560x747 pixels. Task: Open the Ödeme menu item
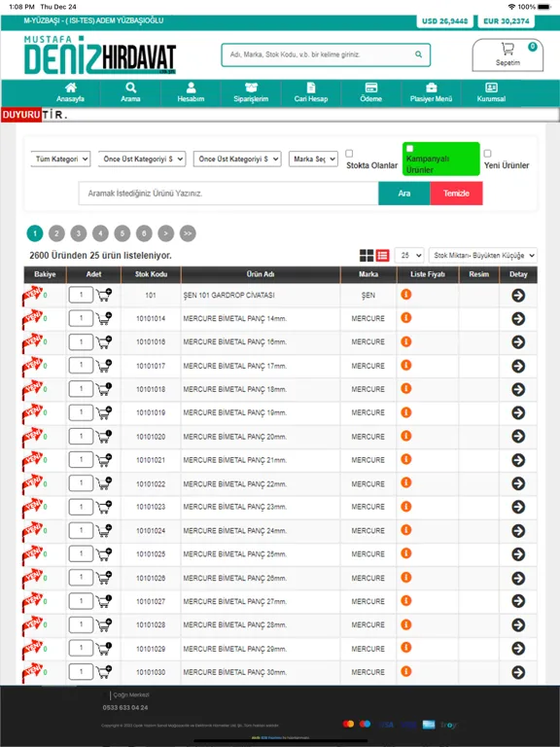pos(371,92)
